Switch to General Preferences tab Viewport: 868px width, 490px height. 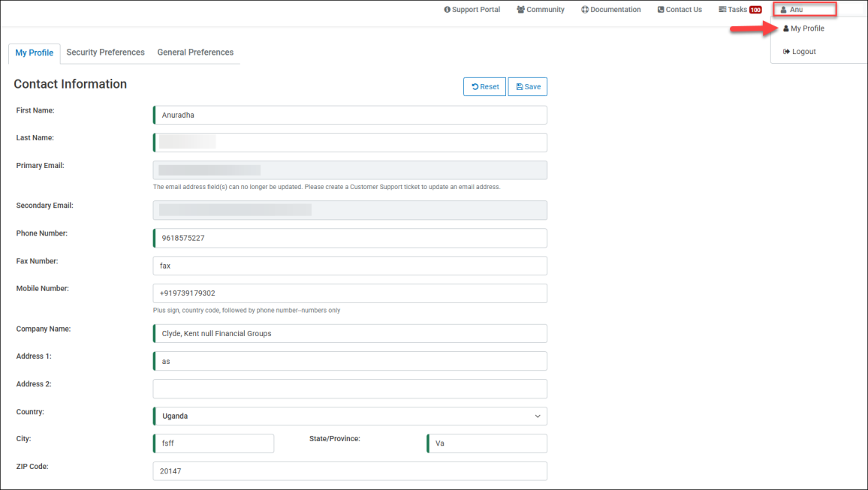tap(195, 53)
